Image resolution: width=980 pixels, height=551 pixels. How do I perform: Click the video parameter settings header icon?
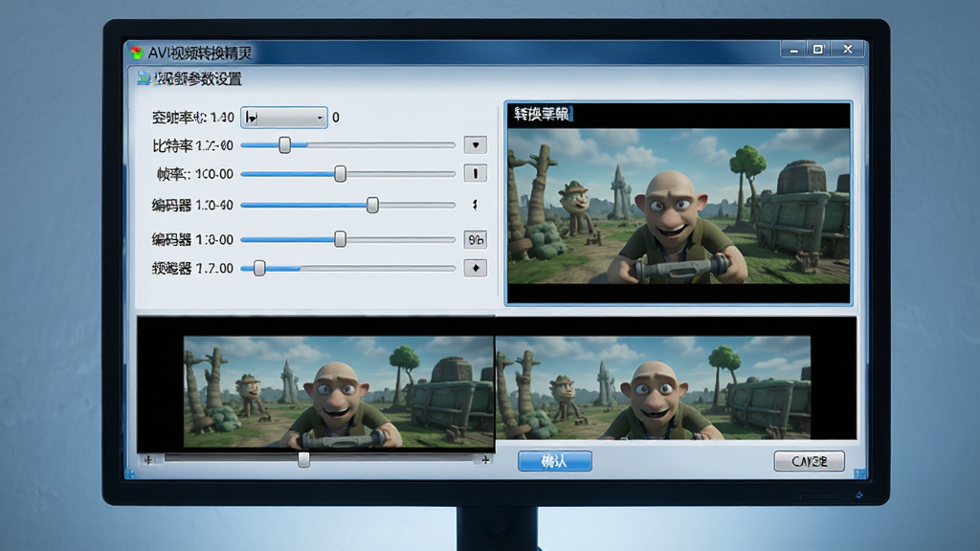[144, 78]
